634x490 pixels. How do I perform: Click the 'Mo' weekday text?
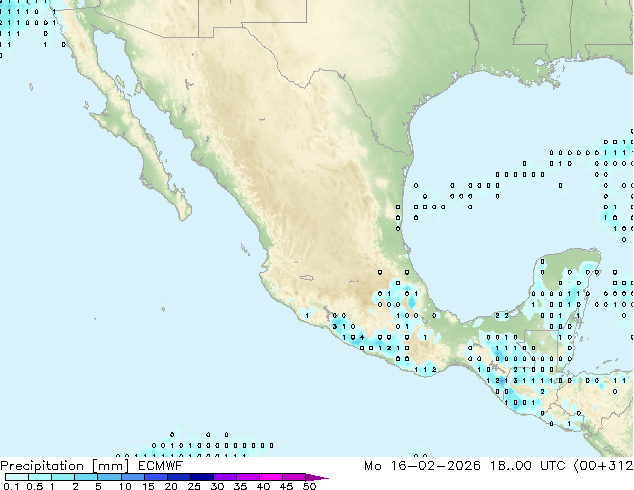(372, 466)
